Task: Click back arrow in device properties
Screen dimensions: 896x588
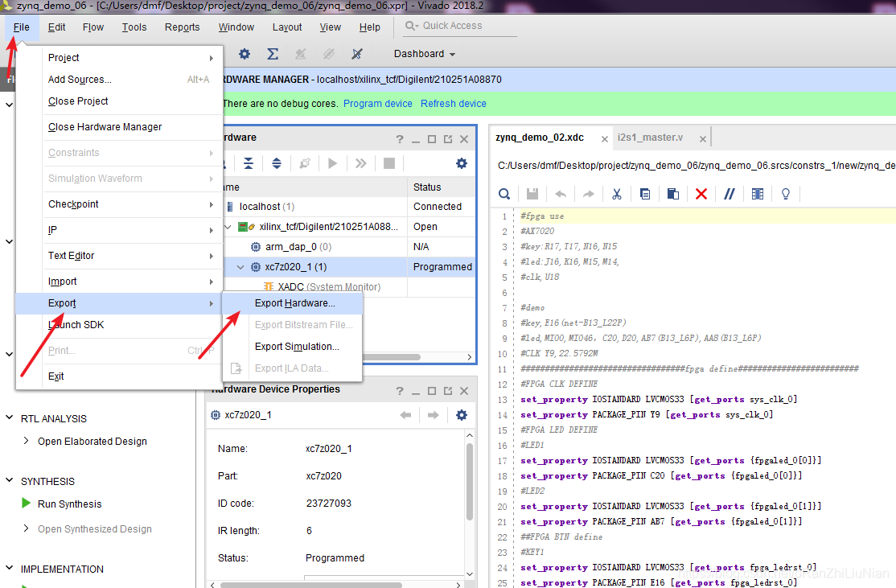Action: (x=405, y=415)
